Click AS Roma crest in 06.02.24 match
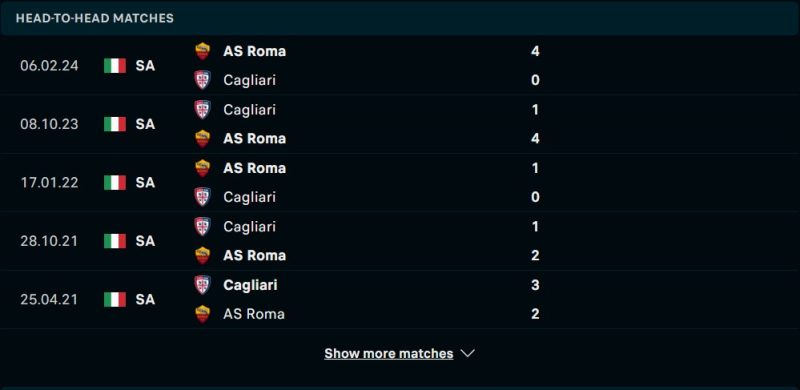800x390 pixels. (x=203, y=51)
